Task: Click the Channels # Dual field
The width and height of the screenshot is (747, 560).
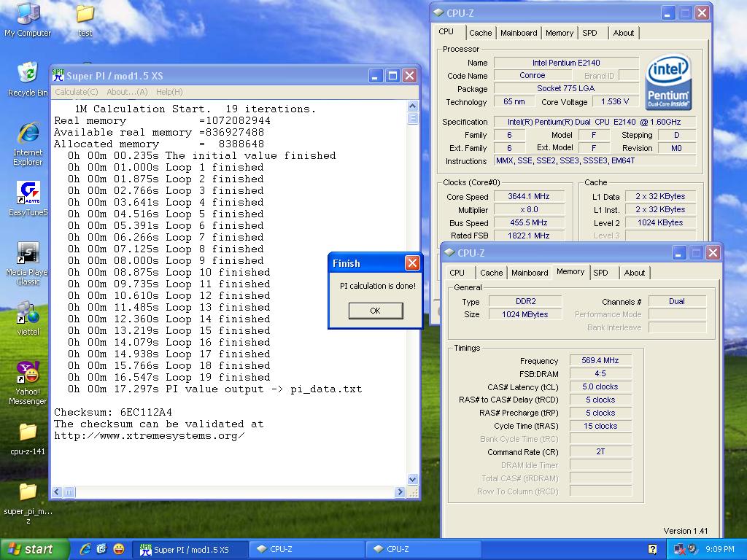Action: (x=677, y=301)
